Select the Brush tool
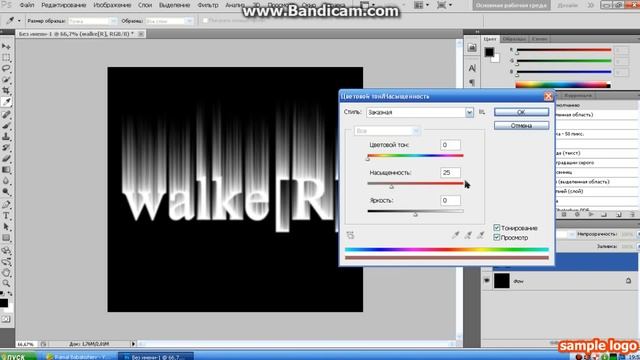The height and width of the screenshot is (360, 640). (6, 126)
